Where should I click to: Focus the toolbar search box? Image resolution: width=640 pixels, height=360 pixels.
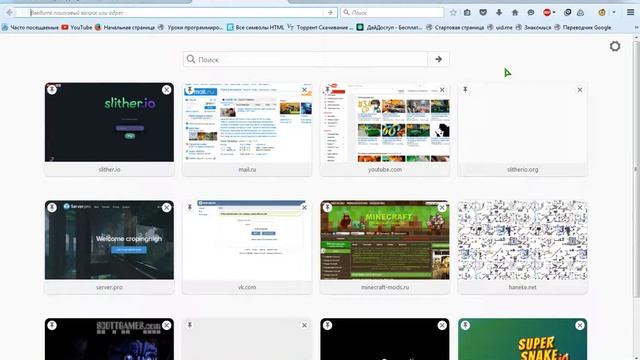(x=392, y=13)
